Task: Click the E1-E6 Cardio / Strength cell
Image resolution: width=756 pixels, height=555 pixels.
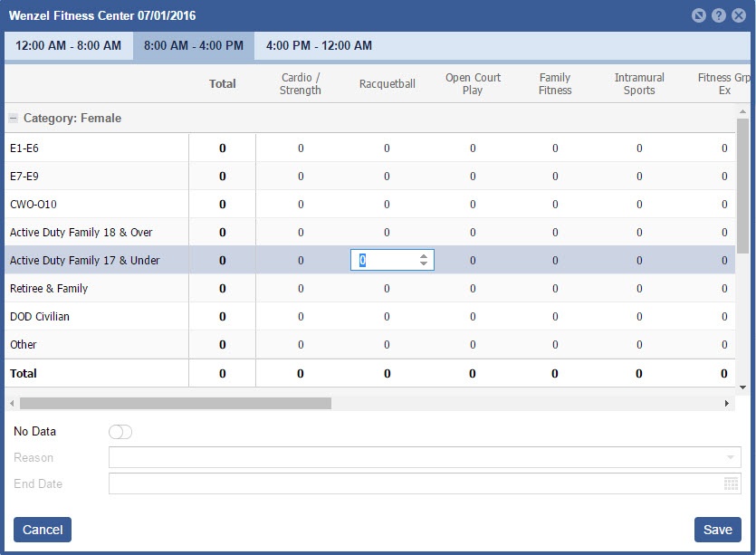Action: pyautogui.click(x=301, y=148)
